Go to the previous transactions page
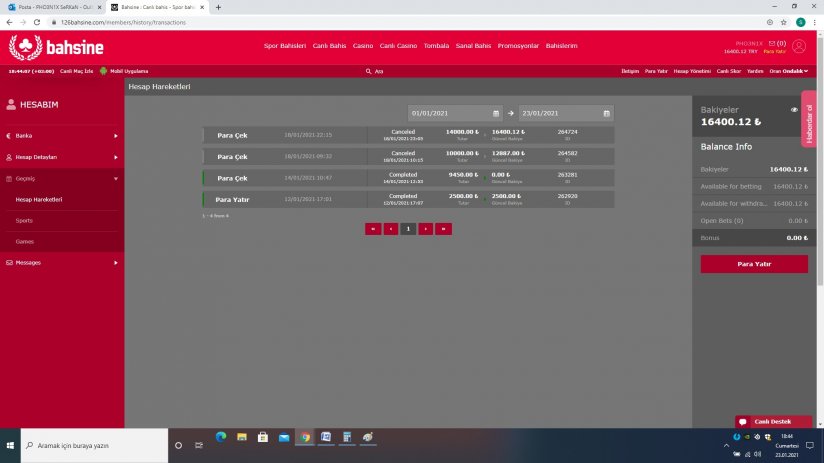Screen dimensions: 824x463 390,229
